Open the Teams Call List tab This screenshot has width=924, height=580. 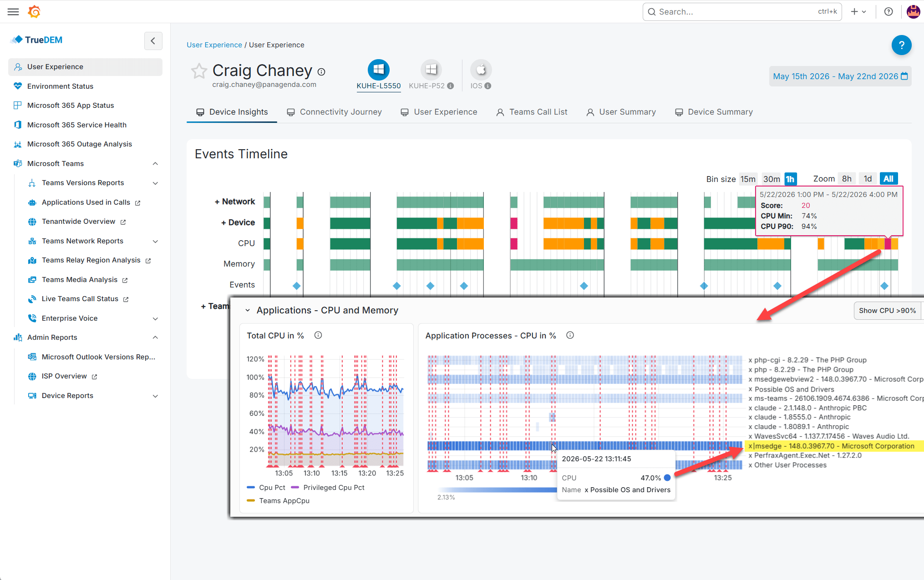click(x=532, y=112)
